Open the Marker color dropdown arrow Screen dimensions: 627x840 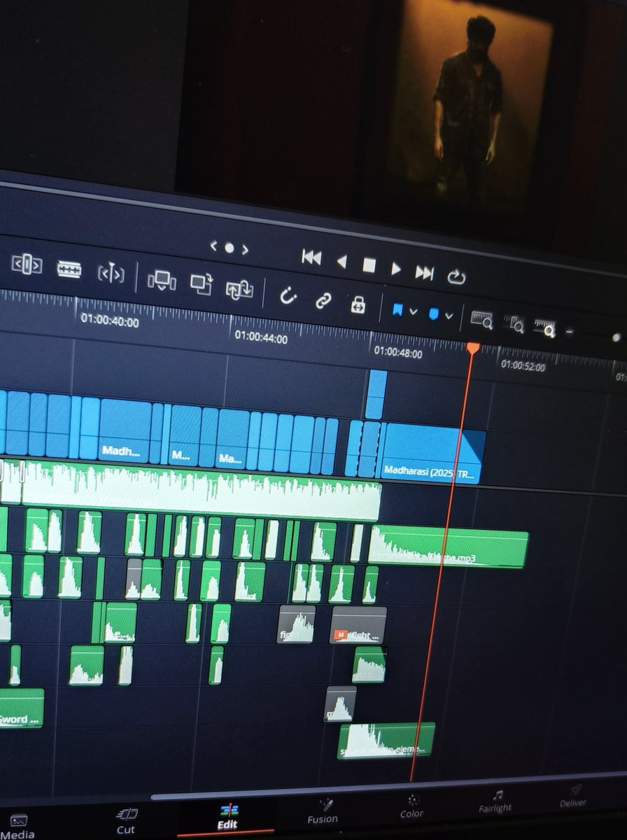449,316
